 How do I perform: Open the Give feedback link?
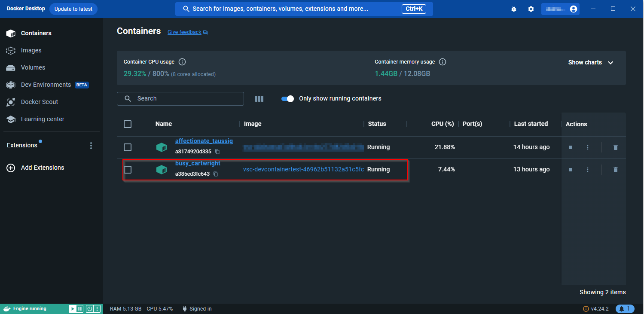(184, 32)
